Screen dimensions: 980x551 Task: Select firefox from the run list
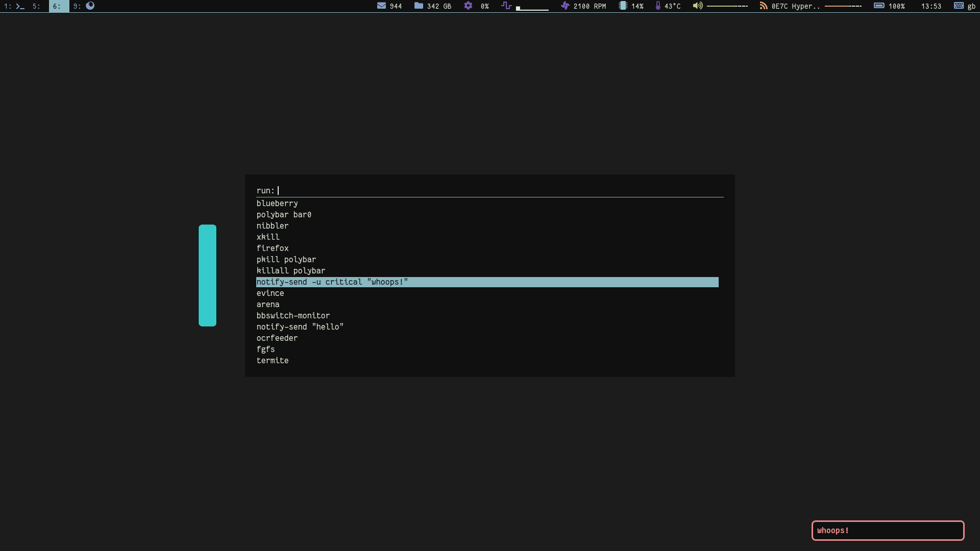pos(273,248)
